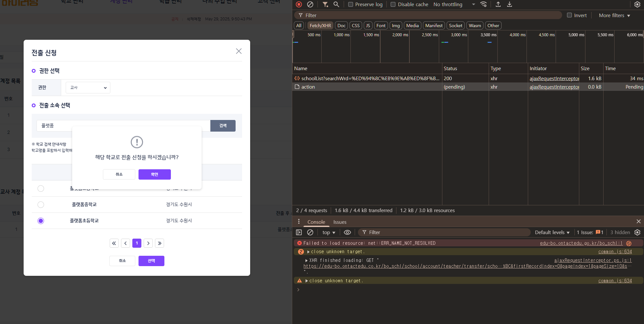Click the network Filter input field
Image resolution: width=644 pixels, height=324 pixels.
click(x=430, y=15)
